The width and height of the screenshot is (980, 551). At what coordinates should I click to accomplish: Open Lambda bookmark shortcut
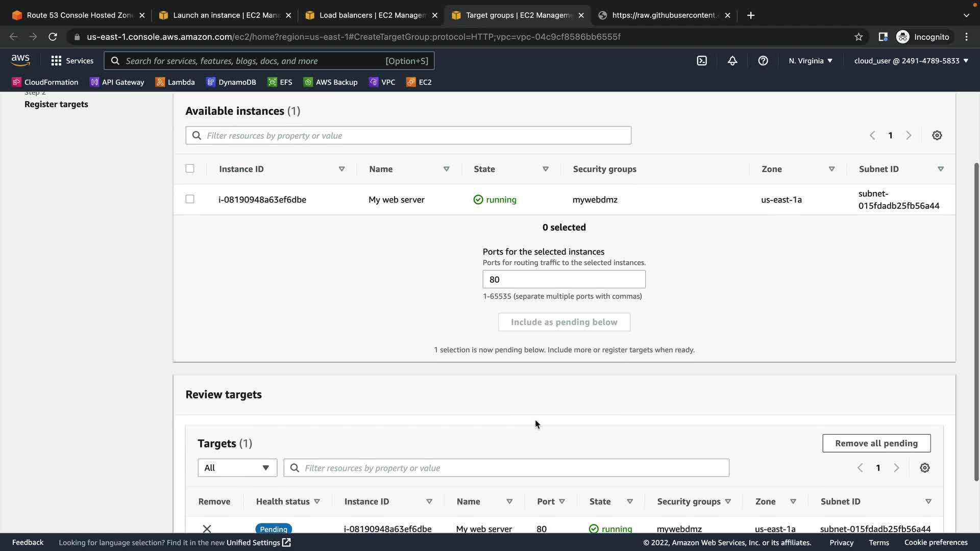coord(175,82)
